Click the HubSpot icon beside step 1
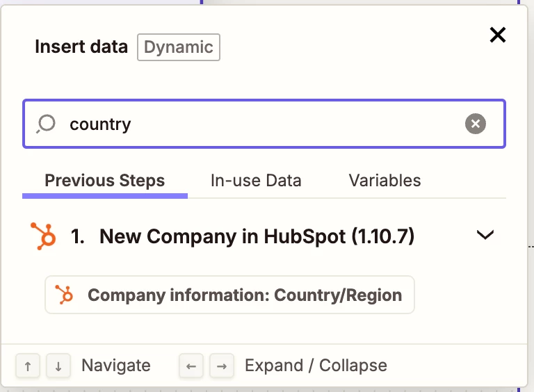The height and width of the screenshot is (392, 534). 43,236
